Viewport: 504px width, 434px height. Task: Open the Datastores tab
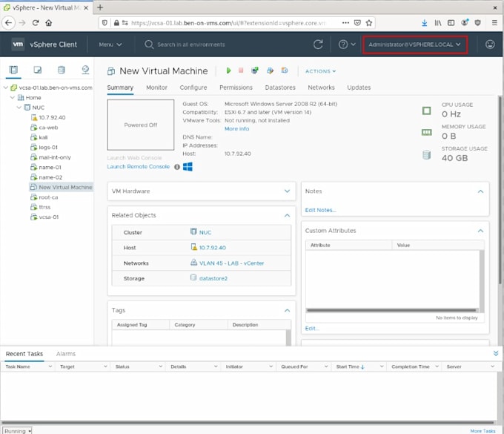click(280, 88)
